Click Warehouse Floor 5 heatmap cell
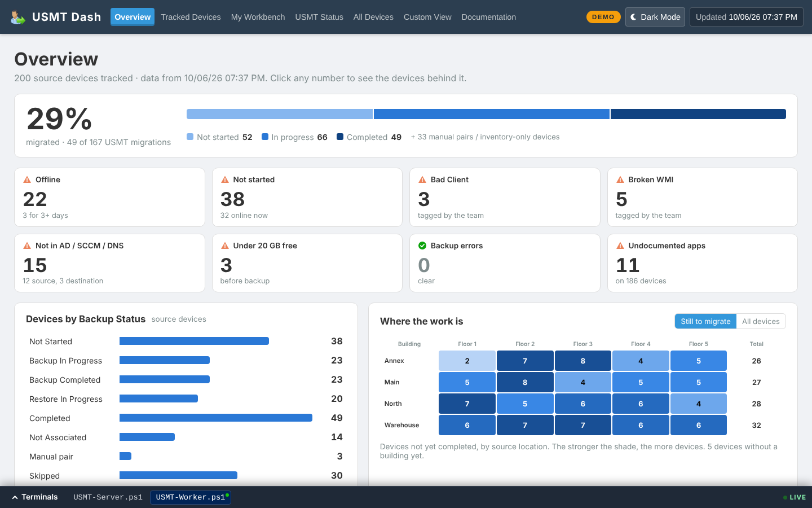The height and width of the screenshot is (508, 812). pyautogui.click(x=699, y=425)
